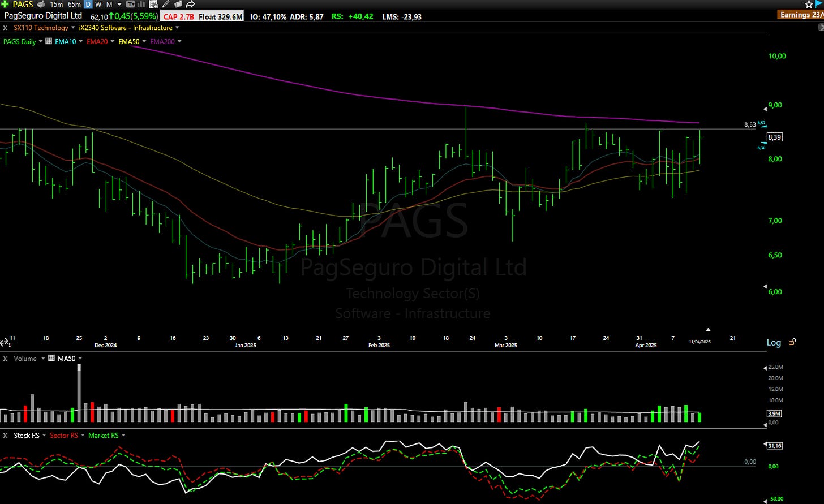Screen dimensions: 824x504
Task: Switch to the 15m timeframe
Action: 57,5
